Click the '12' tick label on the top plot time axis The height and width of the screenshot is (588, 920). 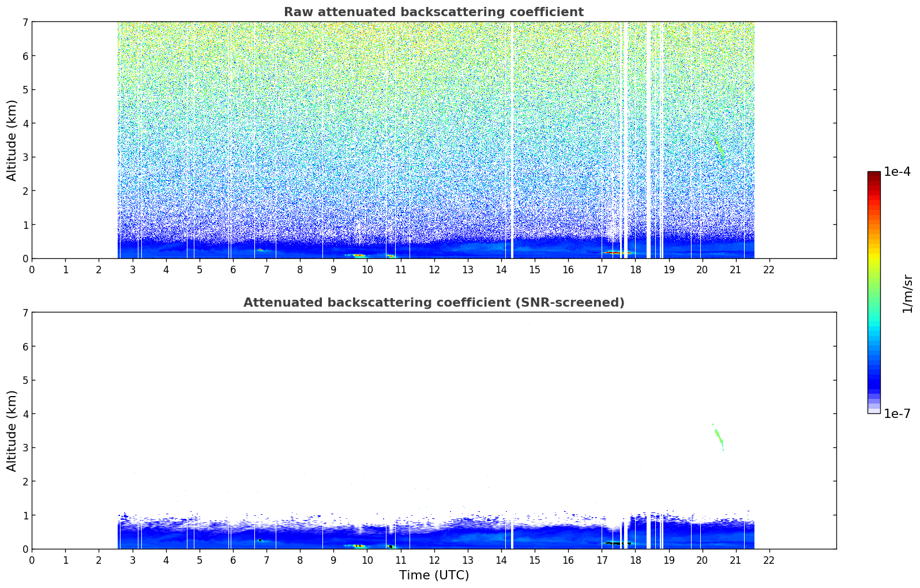pos(434,270)
